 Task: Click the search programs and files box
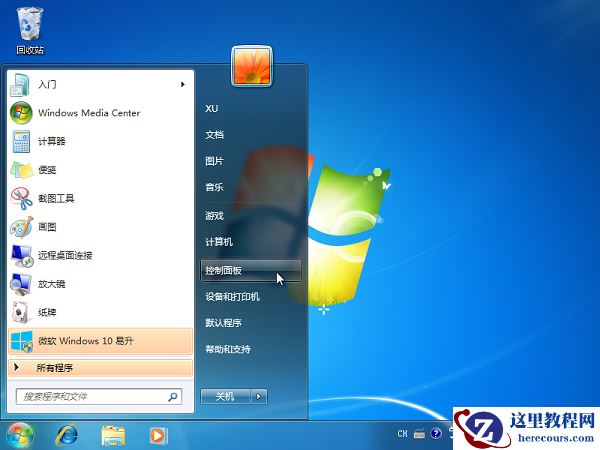(x=99, y=397)
